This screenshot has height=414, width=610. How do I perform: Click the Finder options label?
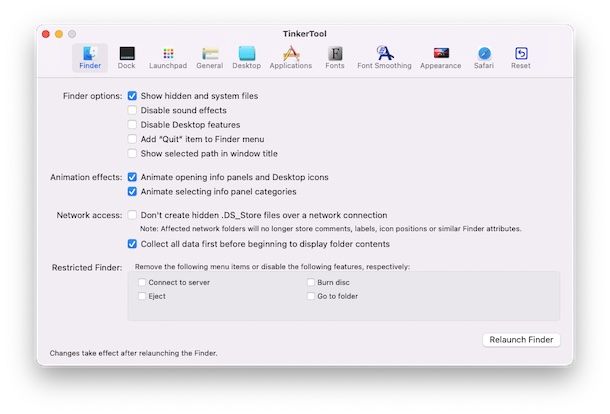pos(93,96)
